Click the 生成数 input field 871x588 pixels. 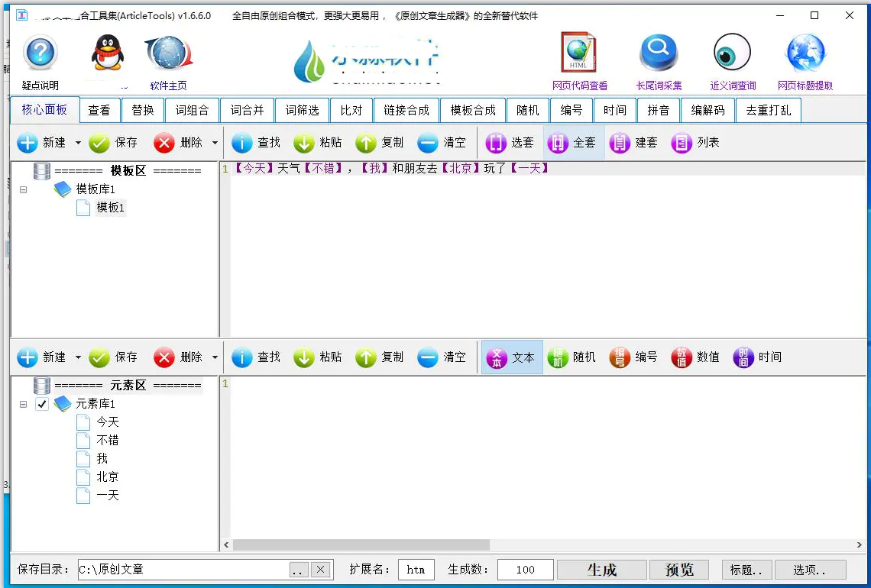[x=525, y=570]
